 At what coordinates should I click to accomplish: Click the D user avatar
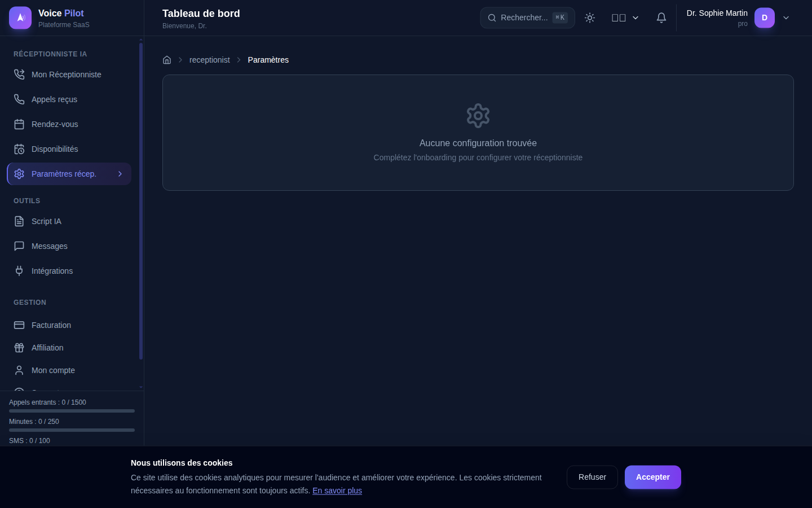[765, 17]
